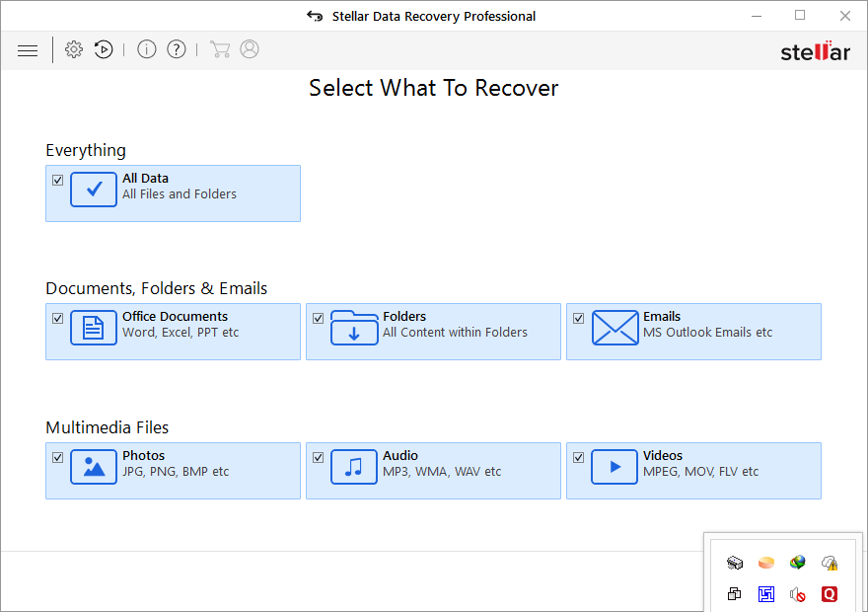Screen dimensions: 868x612
Task: Click the 'All Data' title text
Action: click(145, 179)
